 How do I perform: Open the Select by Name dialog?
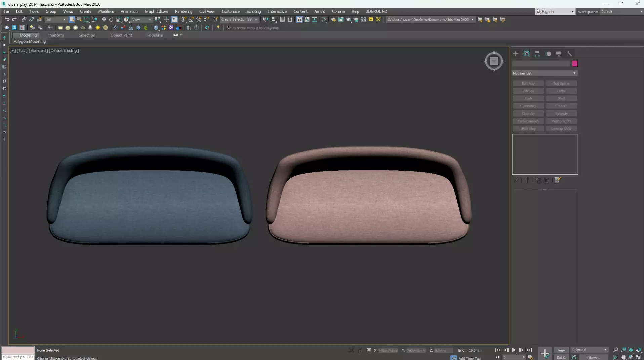click(x=79, y=19)
